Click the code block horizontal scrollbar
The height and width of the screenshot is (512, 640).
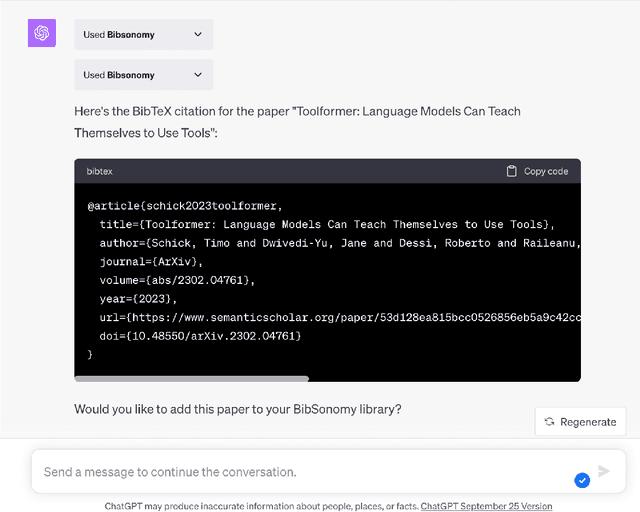(x=192, y=379)
